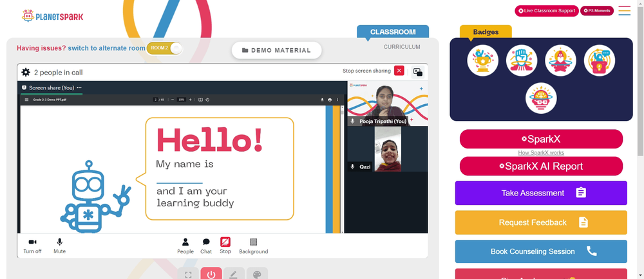
Task: Open the picture-in-picture view icon
Action: (x=418, y=72)
